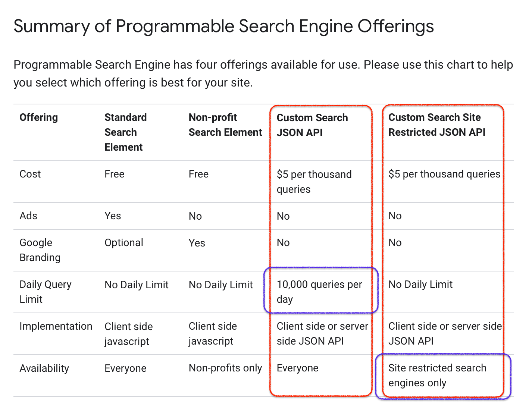
Task: Select the "Non-profits only" availability cell
Action: [225, 368]
